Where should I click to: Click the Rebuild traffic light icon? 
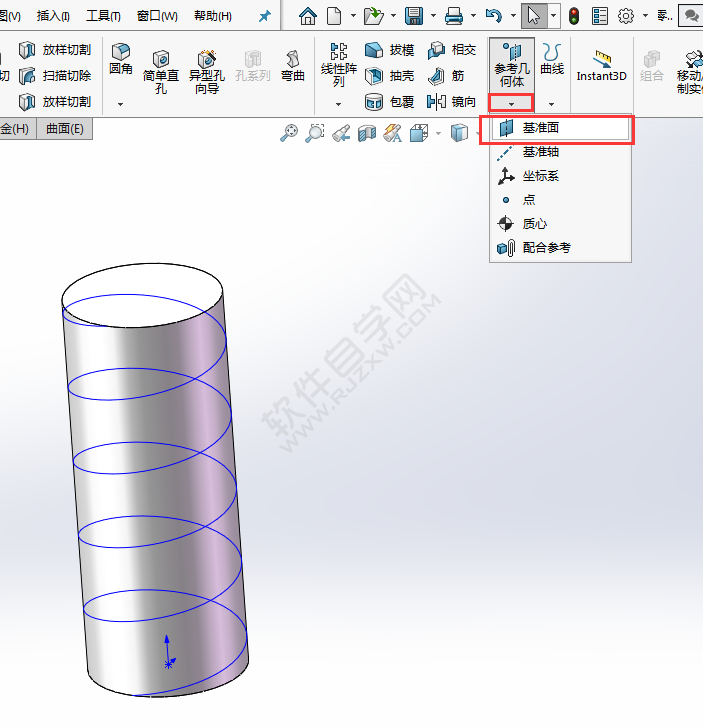574,16
